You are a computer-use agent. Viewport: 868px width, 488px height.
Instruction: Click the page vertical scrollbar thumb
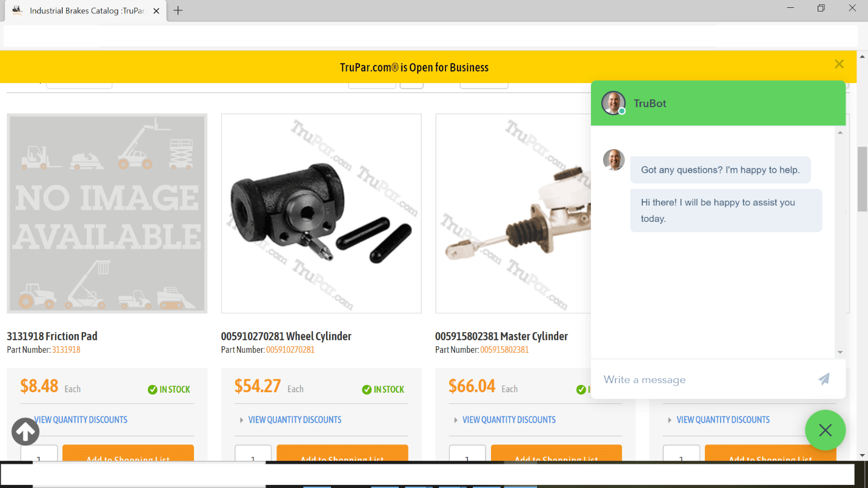tap(863, 179)
